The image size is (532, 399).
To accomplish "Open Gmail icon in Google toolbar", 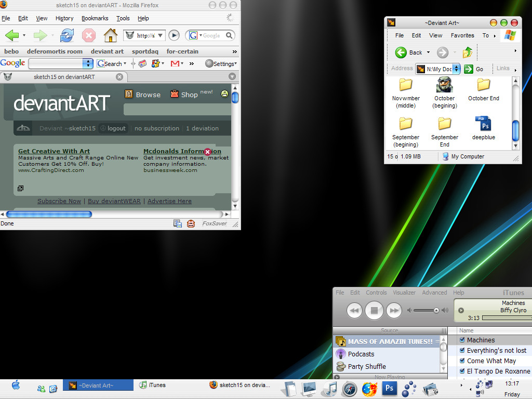I will (175, 63).
